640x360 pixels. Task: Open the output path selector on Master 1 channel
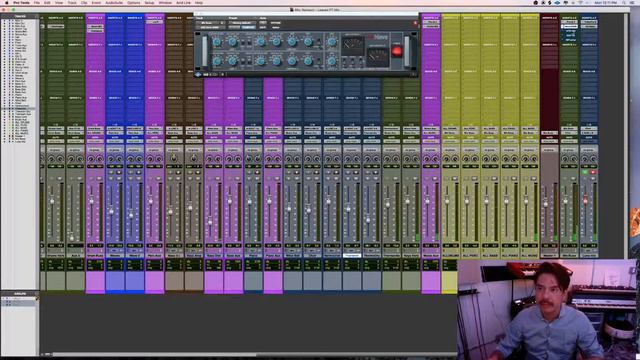[x=549, y=133]
